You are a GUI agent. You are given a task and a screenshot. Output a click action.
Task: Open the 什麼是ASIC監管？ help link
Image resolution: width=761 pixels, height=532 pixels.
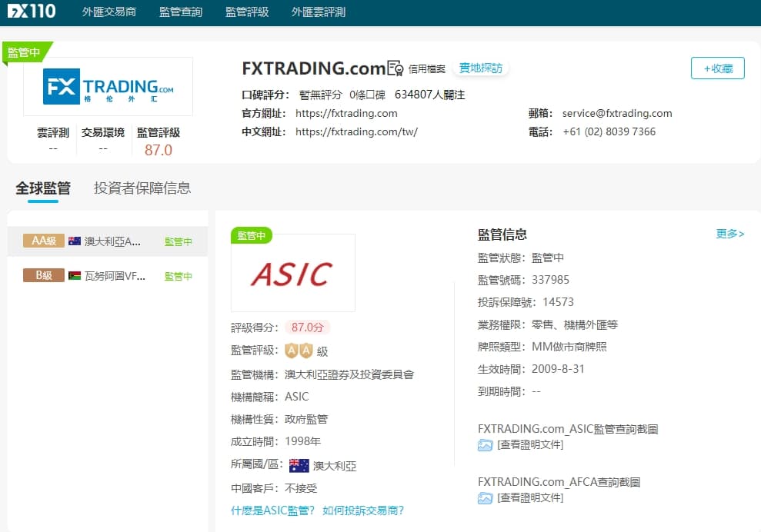coord(274,510)
